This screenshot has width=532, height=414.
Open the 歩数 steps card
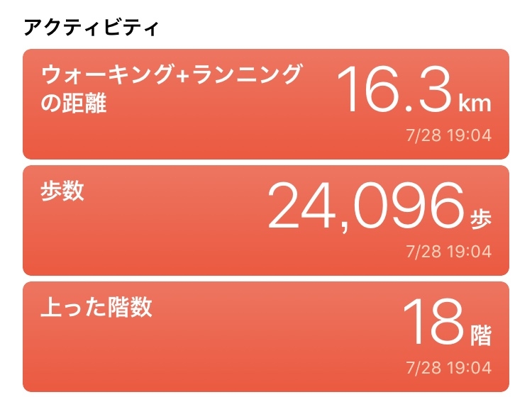(x=266, y=220)
